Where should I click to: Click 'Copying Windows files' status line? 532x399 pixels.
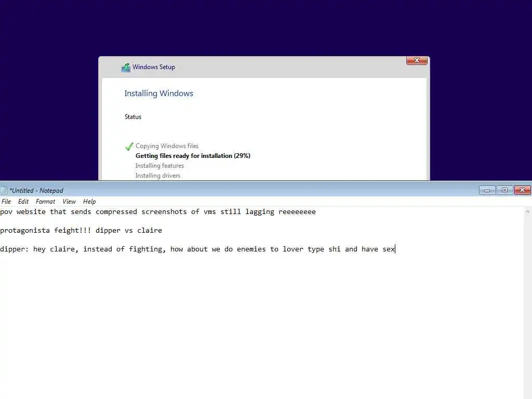coord(167,146)
